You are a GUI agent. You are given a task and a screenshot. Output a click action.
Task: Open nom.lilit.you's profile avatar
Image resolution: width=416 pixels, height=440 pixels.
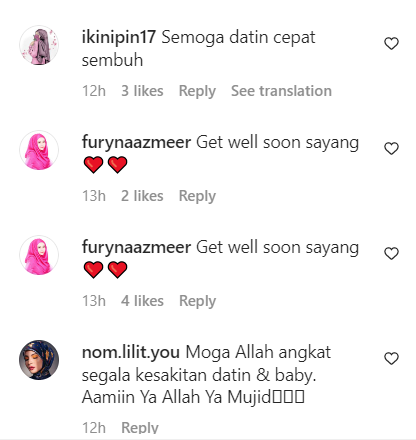pos(39,360)
